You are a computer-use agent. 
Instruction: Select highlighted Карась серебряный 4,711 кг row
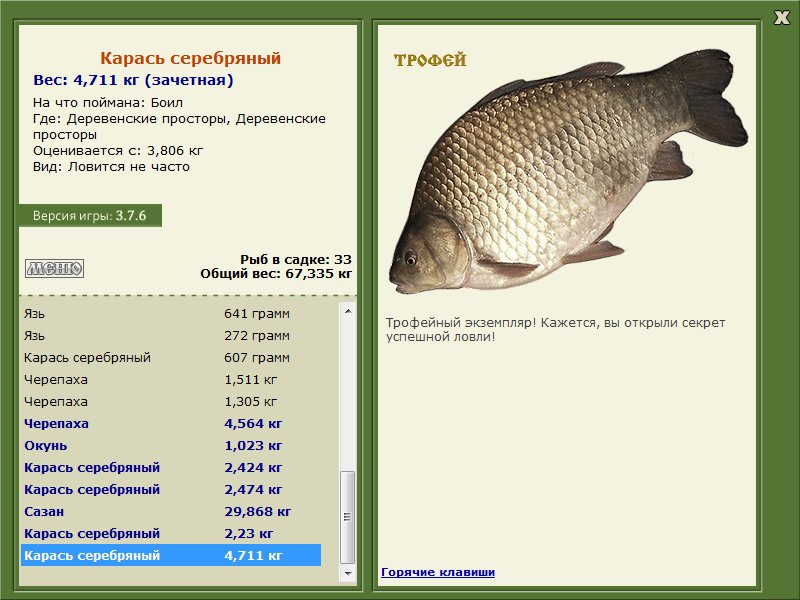click(x=171, y=555)
